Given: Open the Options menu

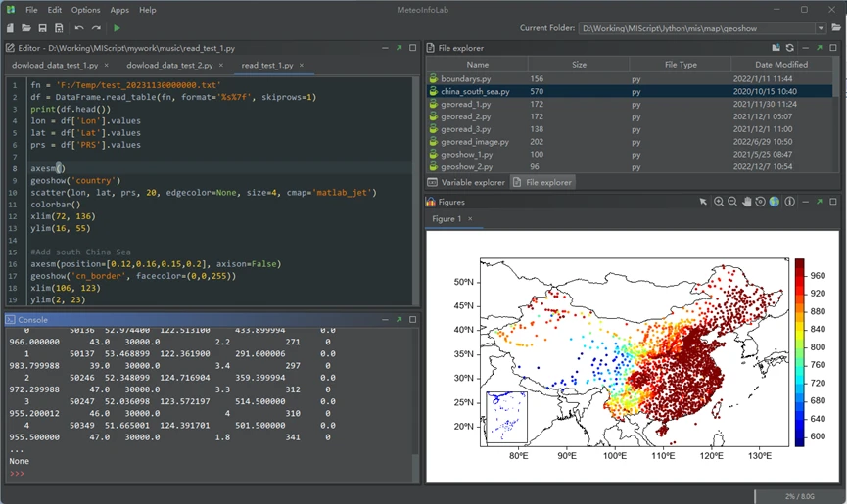Looking at the screenshot, I should tap(85, 10).
